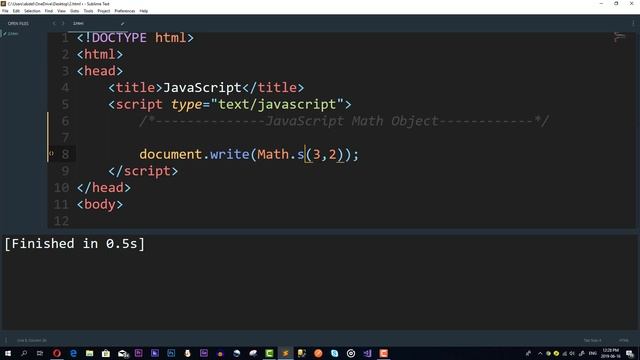Screen dimensions: 640x360
Task: Open File Explorer from the taskbar
Action: click(89, 353)
